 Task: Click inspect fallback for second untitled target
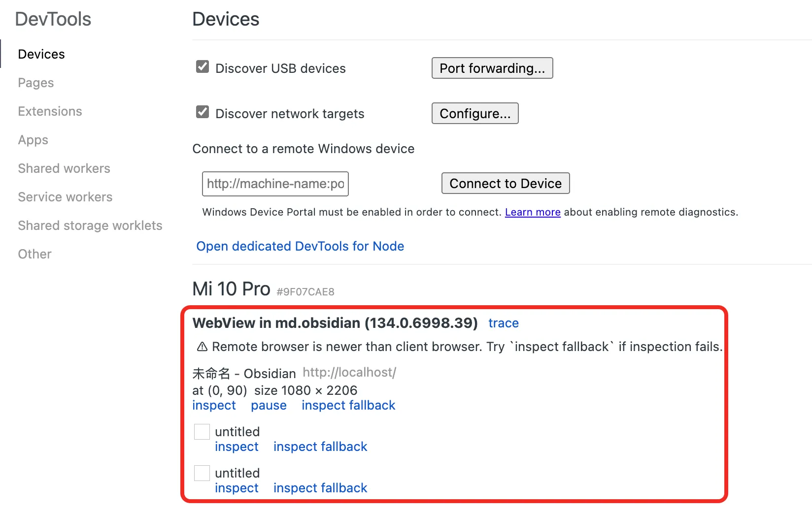pyautogui.click(x=320, y=488)
